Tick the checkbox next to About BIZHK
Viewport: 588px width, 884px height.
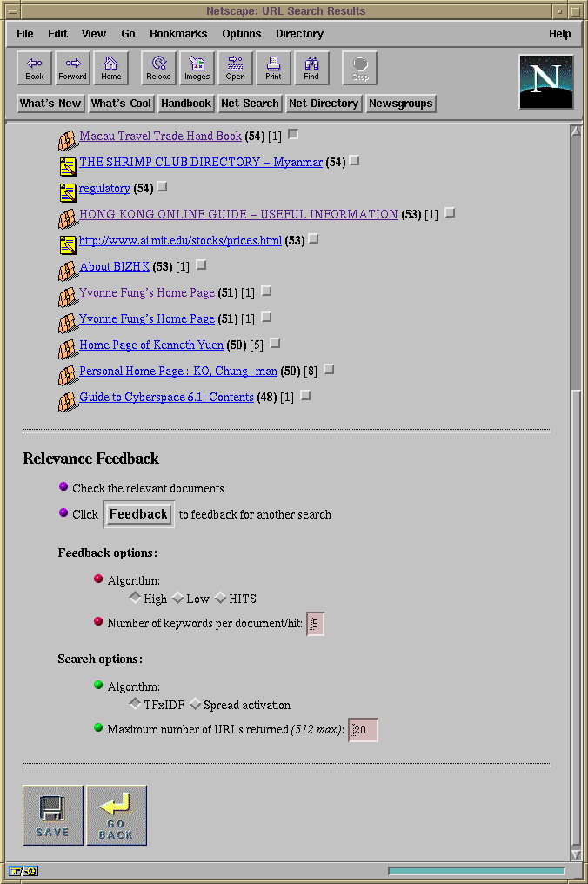(x=201, y=265)
